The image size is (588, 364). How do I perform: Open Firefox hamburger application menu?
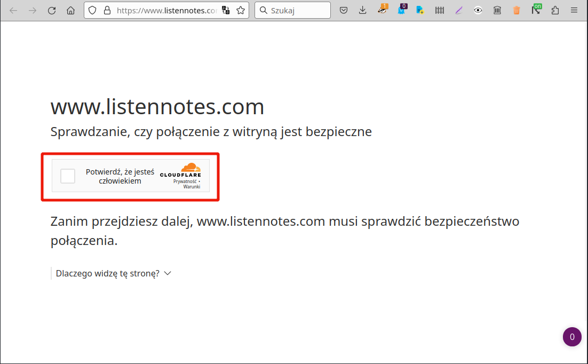click(x=574, y=10)
